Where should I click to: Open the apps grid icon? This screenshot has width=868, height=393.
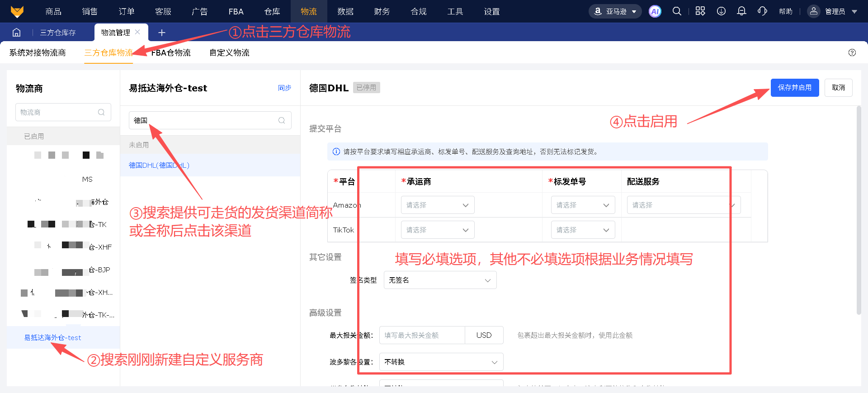(700, 11)
